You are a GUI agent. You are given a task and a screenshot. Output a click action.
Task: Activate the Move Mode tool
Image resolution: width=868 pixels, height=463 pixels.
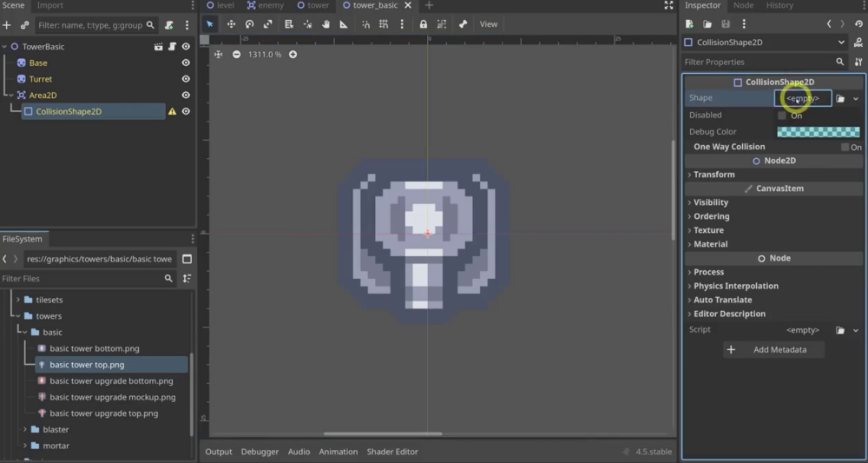pos(231,24)
